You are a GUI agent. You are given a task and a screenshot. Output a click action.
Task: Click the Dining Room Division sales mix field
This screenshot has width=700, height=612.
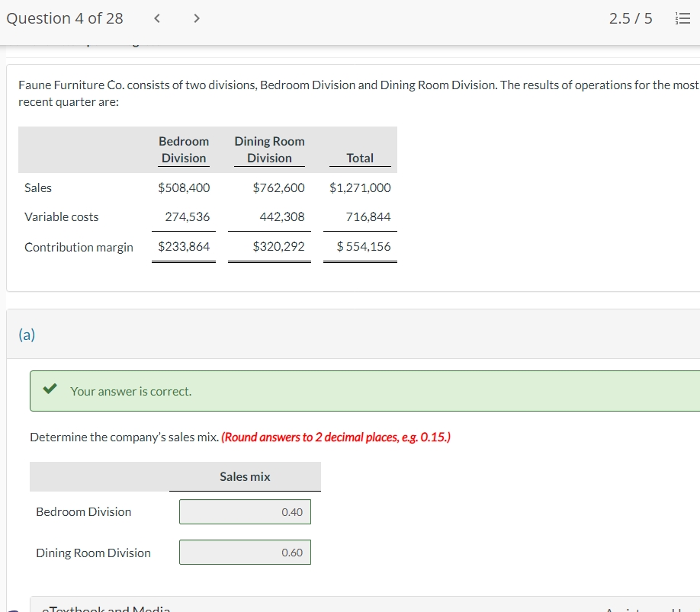[245, 553]
